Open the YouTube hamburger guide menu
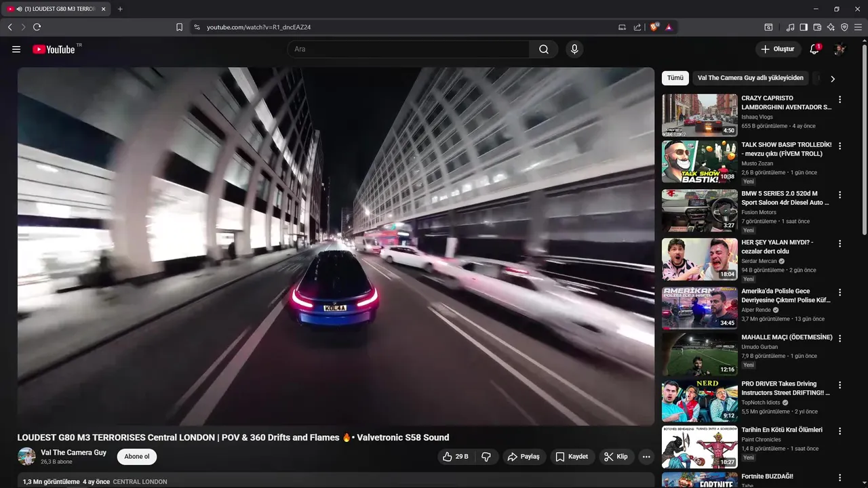This screenshot has width=868, height=488. pyautogui.click(x=16, y=49)
